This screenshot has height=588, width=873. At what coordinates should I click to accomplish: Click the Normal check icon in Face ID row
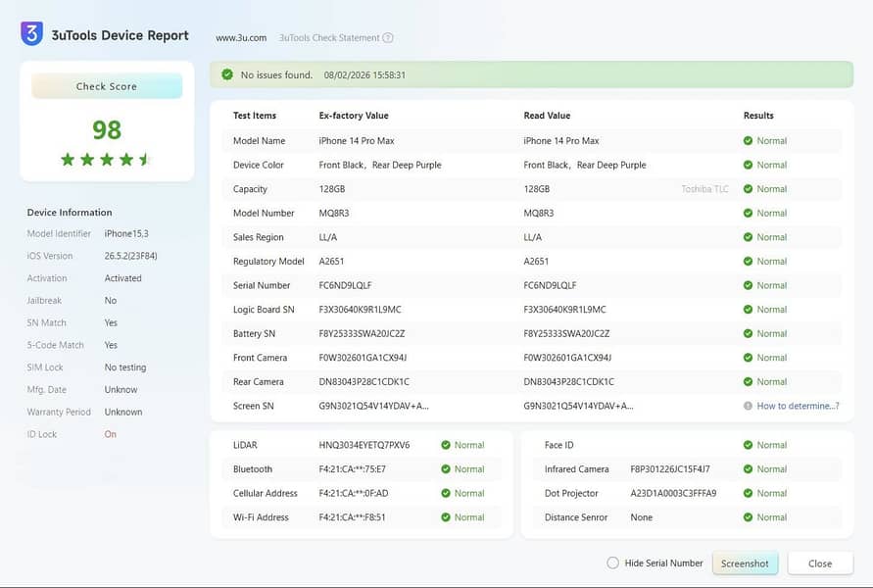point(748,445)
